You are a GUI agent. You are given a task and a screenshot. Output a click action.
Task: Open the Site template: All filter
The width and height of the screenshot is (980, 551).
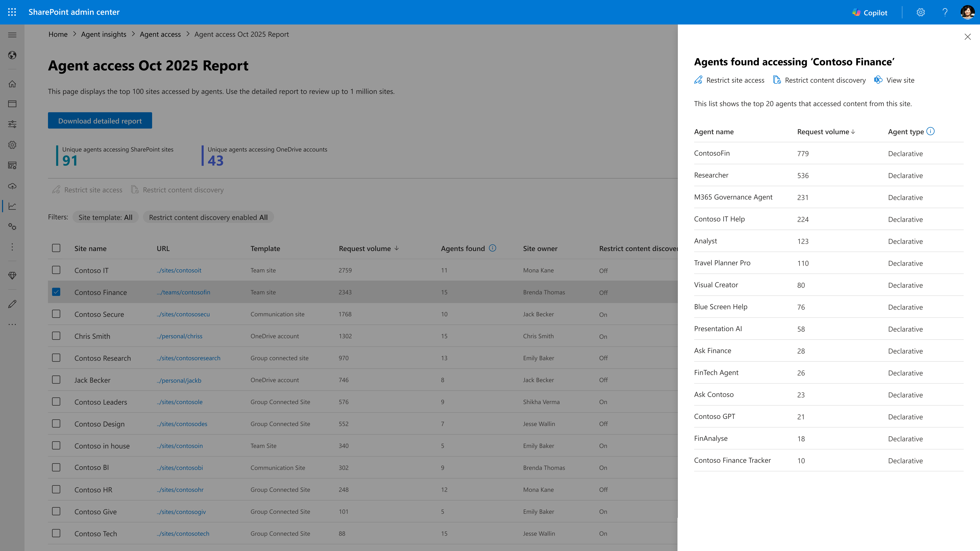pos(105,217)
